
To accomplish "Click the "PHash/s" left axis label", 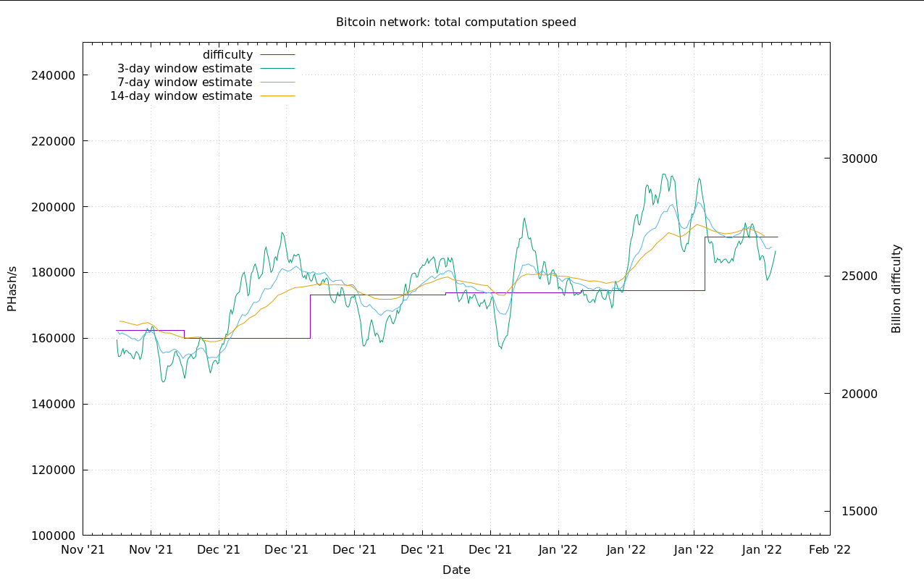I will 12,289.
